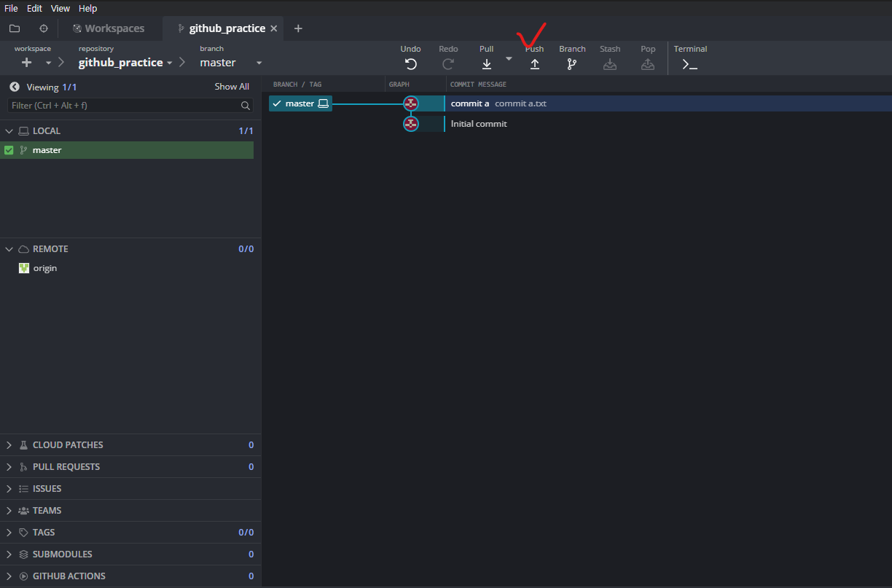Open the Terminal icon
This screenshot has height=588, width=892.
coord(689,64)
